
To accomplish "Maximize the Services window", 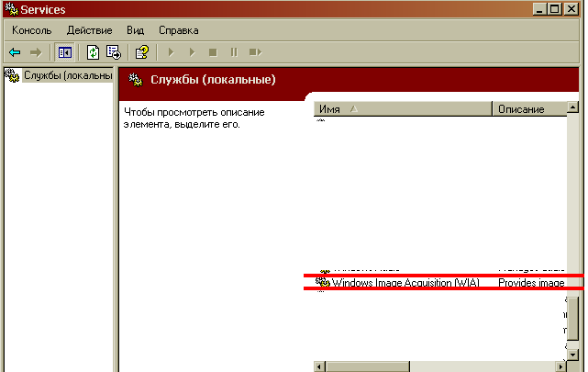I will tap(556, 9).
